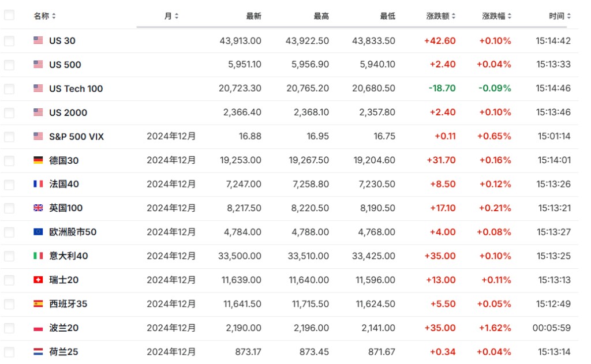Open the 意大利40 index link
This screenshot has height=364, width=591.
click(x=68, y=256)
